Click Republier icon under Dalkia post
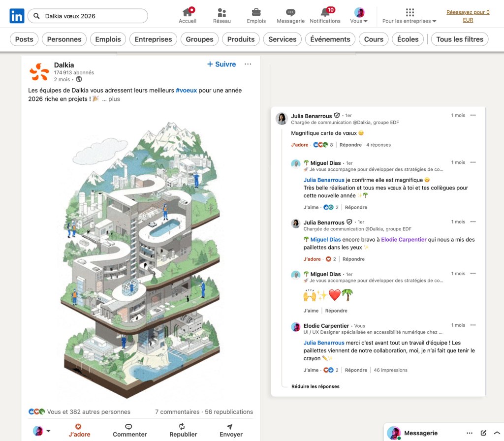Screen dimensions: 504x441 pos(182,427)
